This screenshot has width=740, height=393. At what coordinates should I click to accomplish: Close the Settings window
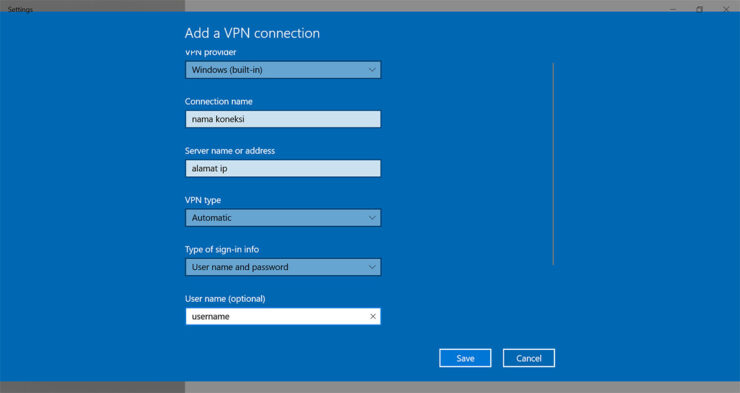pyautogui.click(x=726, y=9)
